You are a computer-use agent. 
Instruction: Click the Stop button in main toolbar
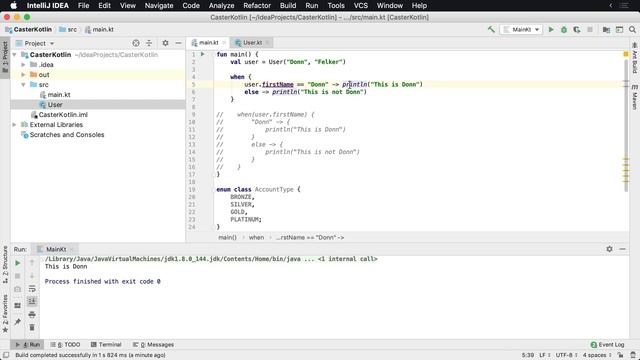click(x=590, y=29)
